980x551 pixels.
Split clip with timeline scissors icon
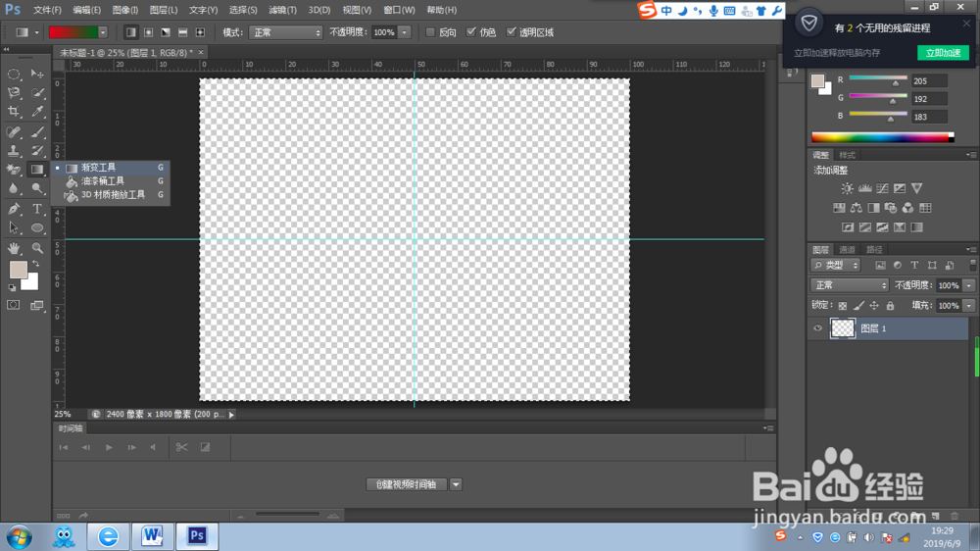(181, 447)
